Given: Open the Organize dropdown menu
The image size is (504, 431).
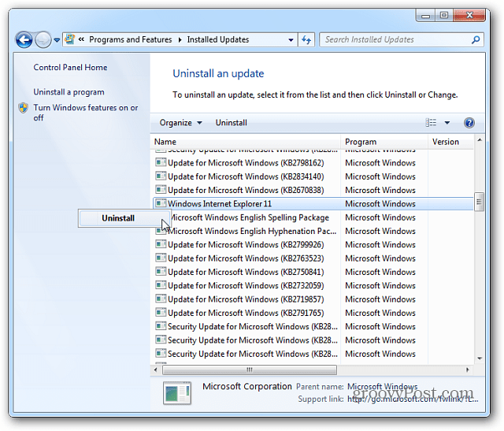Looking at the screenshot, I should pos(180,123).
